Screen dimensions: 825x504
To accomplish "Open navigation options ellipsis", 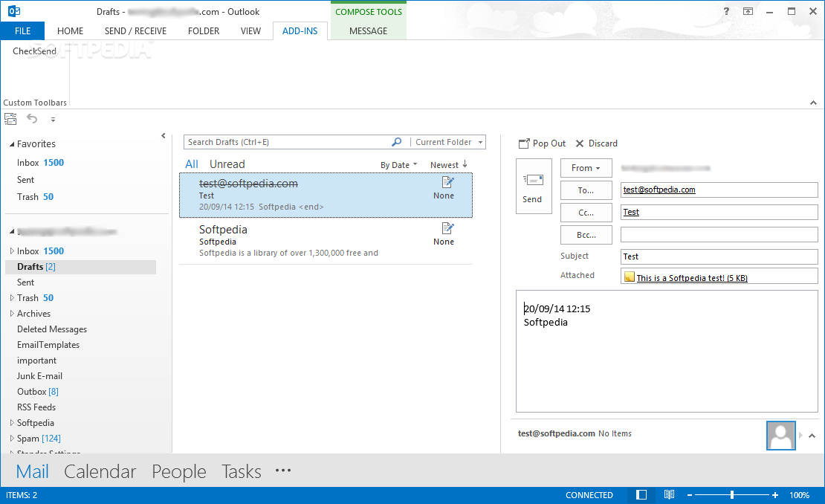I will (x=283, y=471).
